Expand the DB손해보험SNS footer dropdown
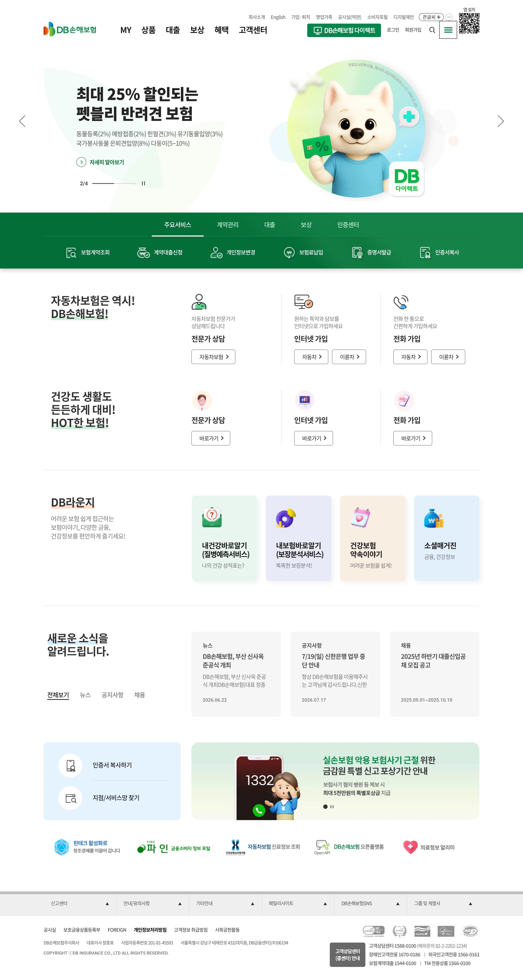The width and height of the screenshot is (523, 980). [370, 904]
